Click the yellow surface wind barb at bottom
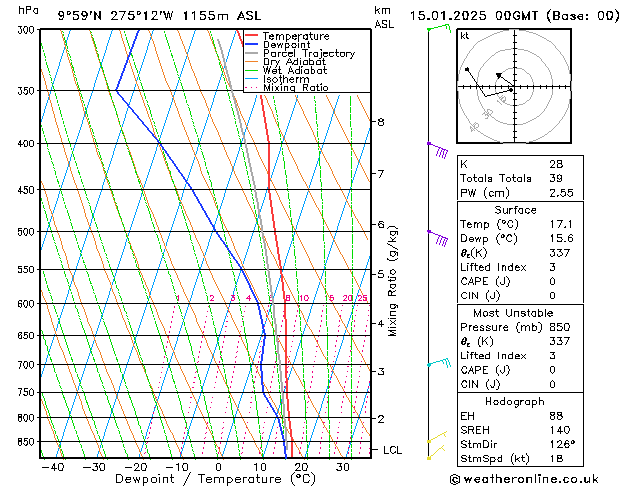The width and height of the screenshot is (629, 486). click(436, 452)
